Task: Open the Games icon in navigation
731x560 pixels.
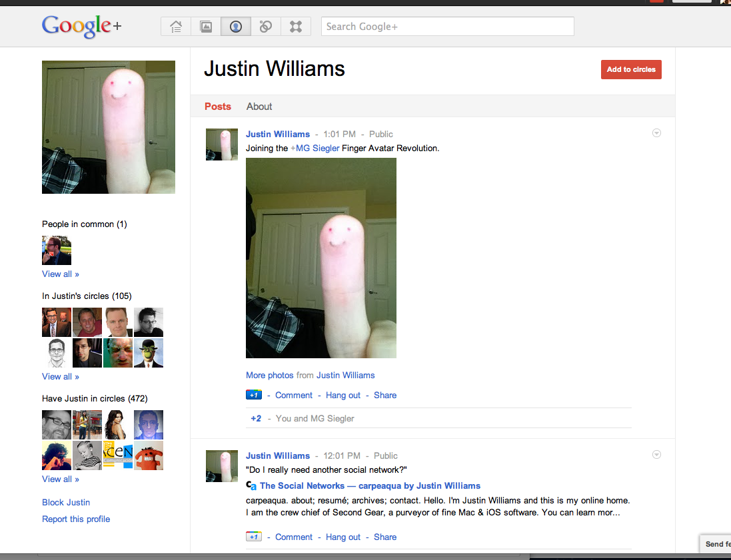Action: tap(296, 27)
